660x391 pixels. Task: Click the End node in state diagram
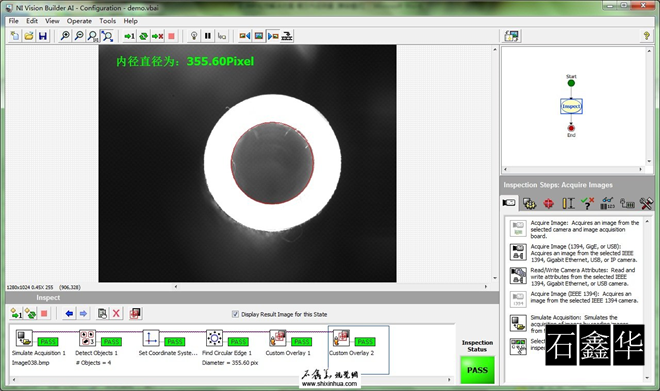(x=571, y=128)
